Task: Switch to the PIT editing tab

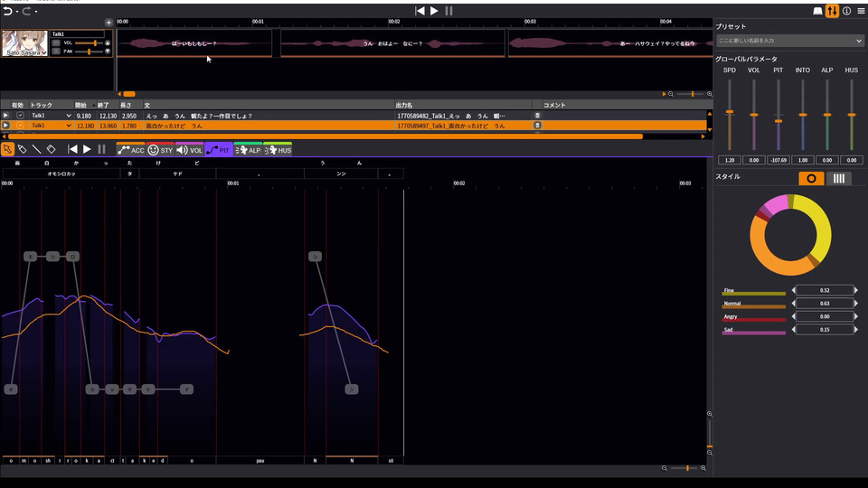Action: point(218,150)
